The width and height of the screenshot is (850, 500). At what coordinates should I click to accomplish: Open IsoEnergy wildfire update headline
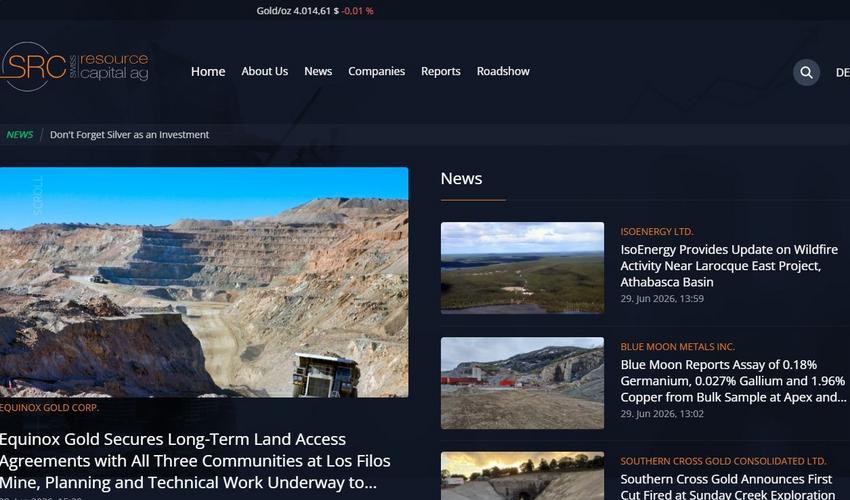click(x=729, y=266)
